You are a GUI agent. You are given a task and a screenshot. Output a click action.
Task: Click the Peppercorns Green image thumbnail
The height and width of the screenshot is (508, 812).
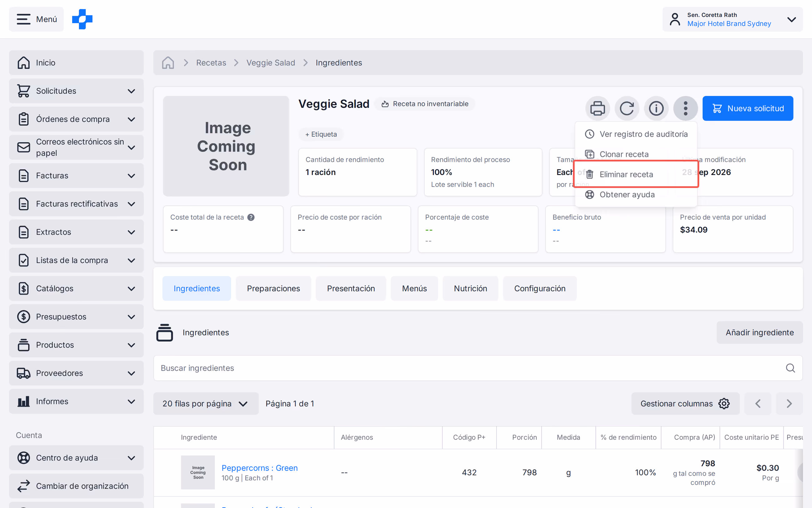click(198, 472)
